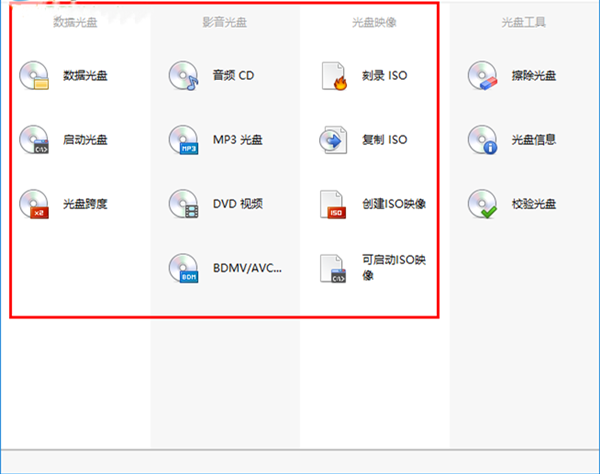Screen dimensions: 600x474
Task: Click the MP3 光盘 disc icon
Action: (x=184, y=140)
